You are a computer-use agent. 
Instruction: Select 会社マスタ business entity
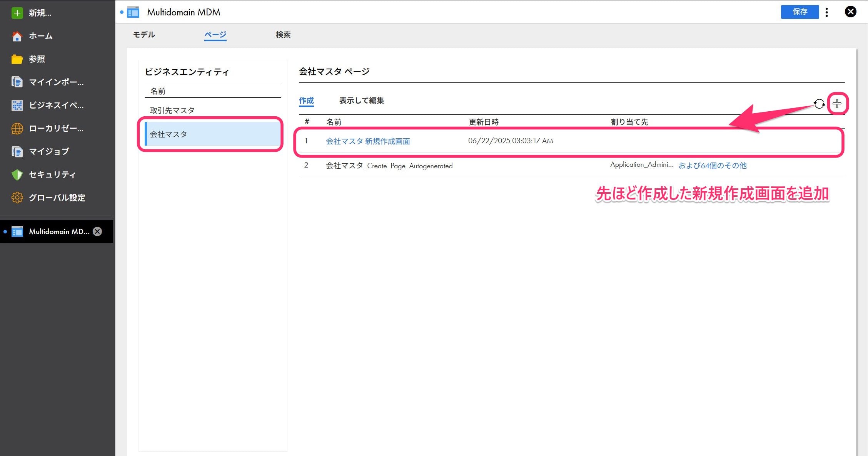tap(213, 134)
